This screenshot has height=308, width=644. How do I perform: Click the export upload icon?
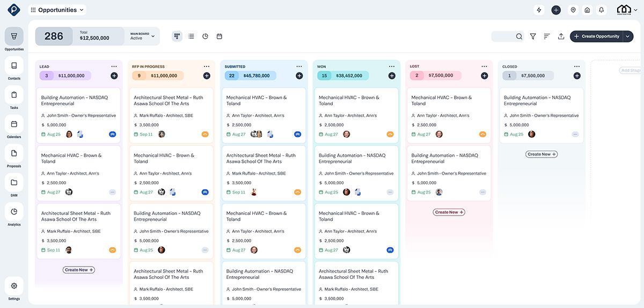coord(561,37)
